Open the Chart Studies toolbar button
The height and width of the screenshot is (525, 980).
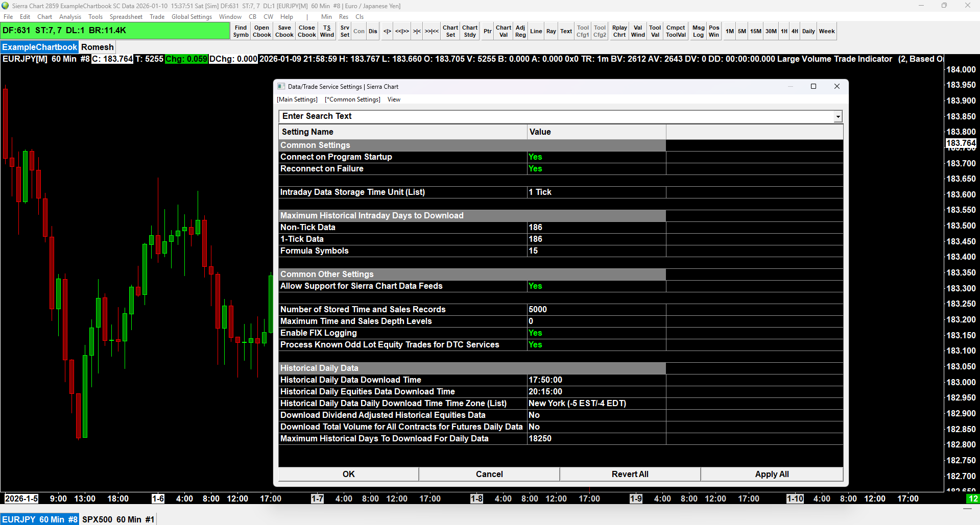[x=470, y=31]
